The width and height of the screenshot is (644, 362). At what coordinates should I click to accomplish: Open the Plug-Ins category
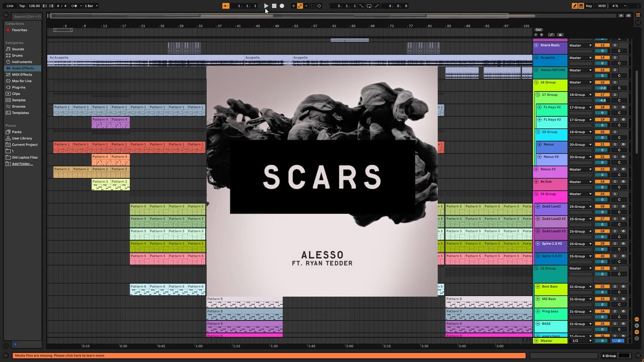pos(18,87)
